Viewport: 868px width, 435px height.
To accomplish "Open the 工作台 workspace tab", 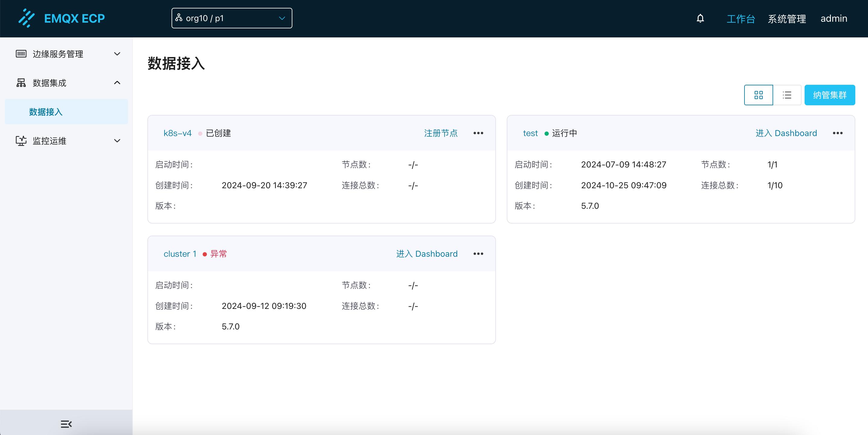I will click(740, 18).
